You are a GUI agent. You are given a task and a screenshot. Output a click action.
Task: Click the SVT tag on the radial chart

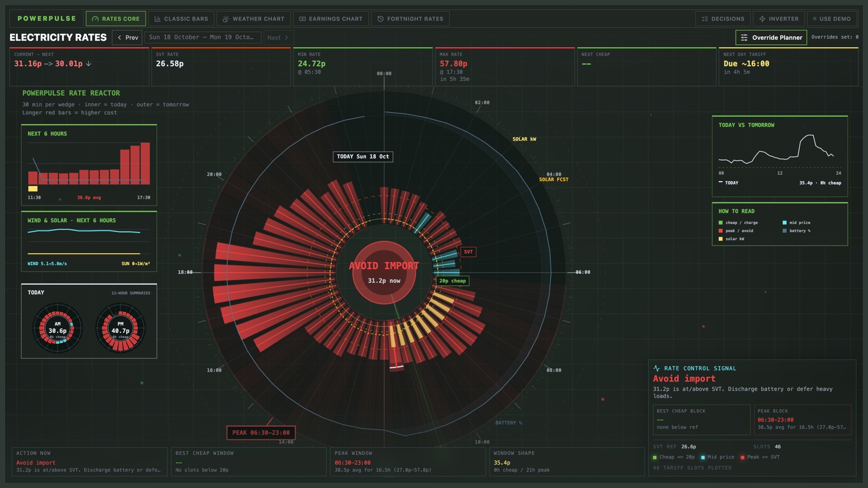click(x=468, y=252)
